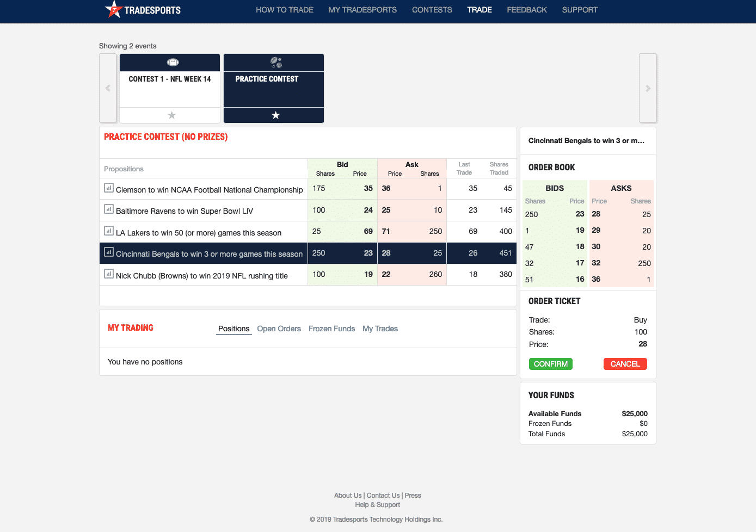
Task: Select Contest 1 - NFL Week 14 card
Action: click(170, 88)
